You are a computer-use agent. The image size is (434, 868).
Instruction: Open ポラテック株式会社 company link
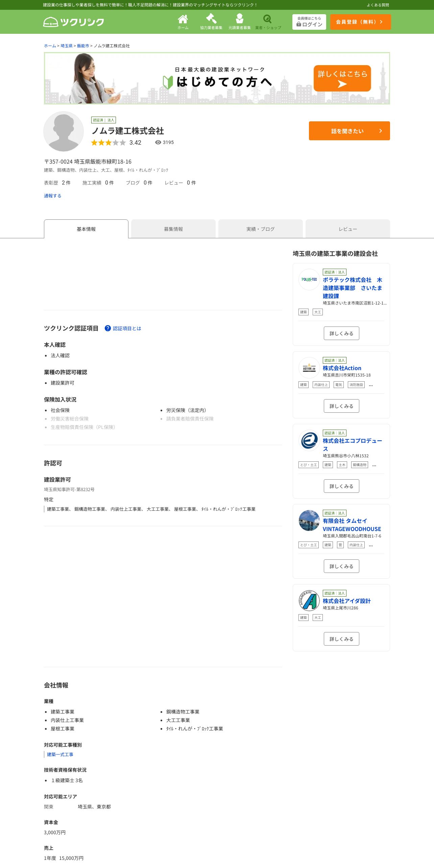tap(353, 288)
